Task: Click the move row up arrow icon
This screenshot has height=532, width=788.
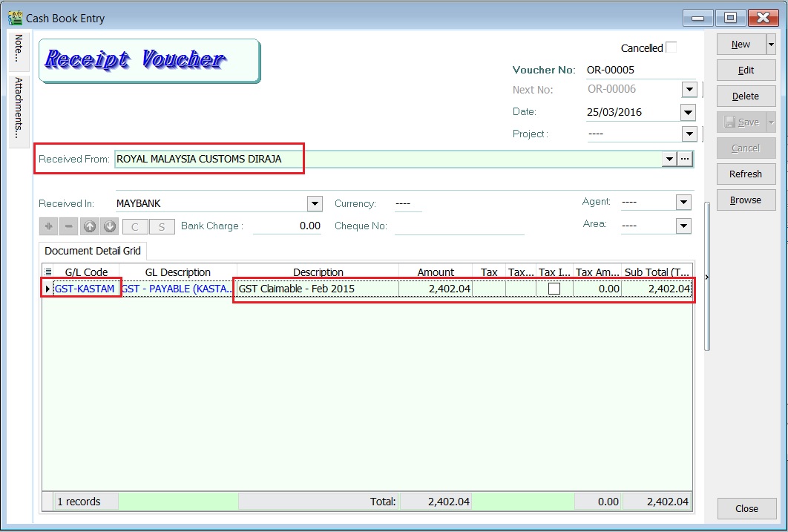Action: [90, 226]
